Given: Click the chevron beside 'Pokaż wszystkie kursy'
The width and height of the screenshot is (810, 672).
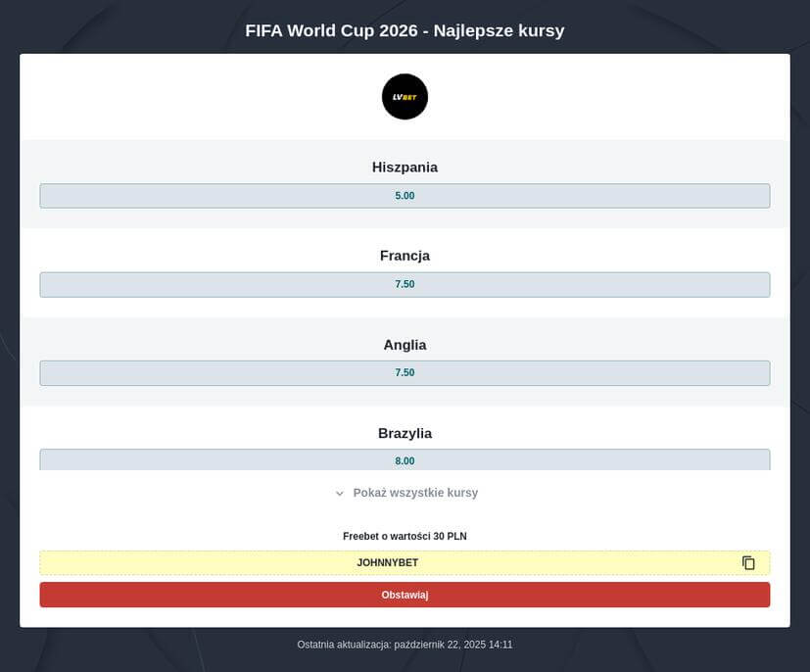Looking at the screenshot, I should [x=339, y=494].
